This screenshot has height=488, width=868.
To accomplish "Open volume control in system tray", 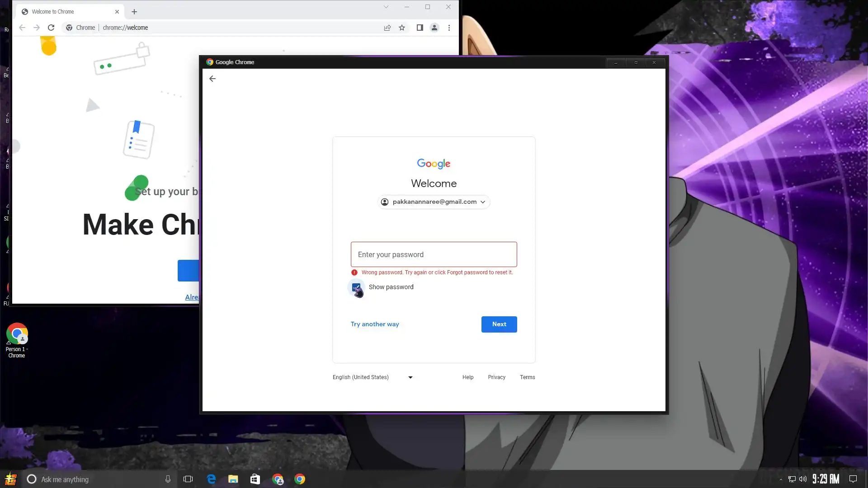I will pos(803,479).
